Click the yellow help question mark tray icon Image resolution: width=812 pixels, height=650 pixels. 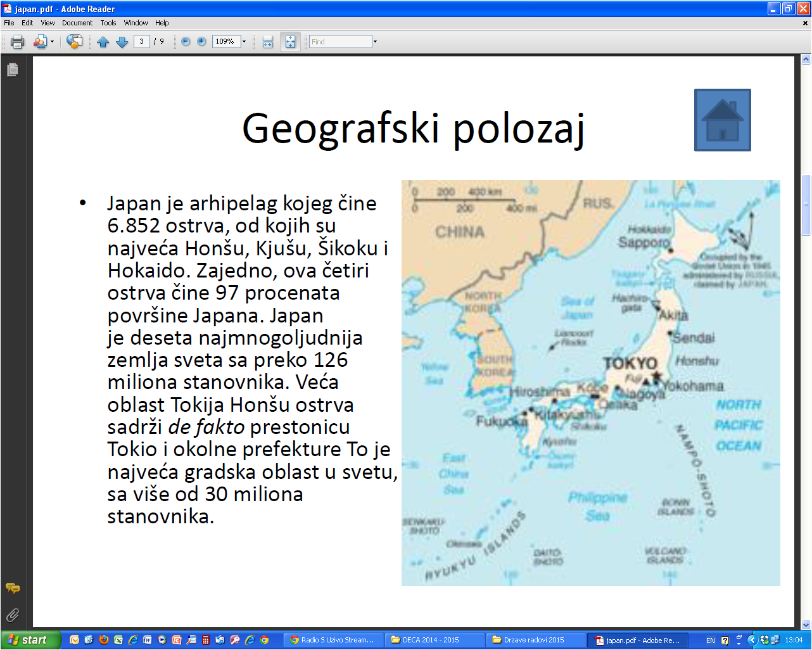(x=725, y=640)
